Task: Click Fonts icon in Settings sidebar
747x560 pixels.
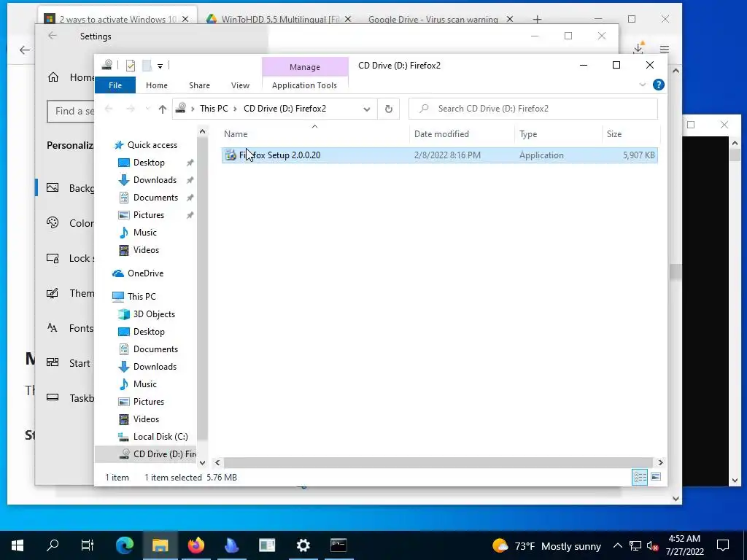Action: click(x=53, y=327)
